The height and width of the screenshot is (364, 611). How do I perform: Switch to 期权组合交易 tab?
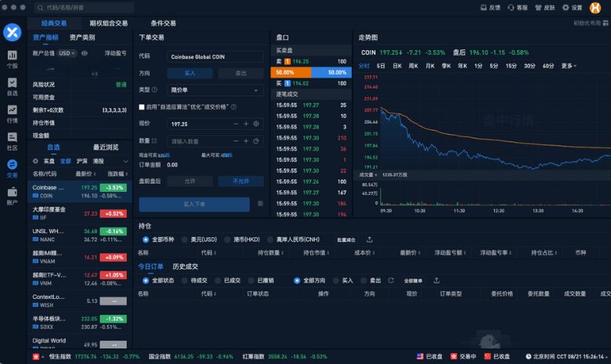coord(109,23)
